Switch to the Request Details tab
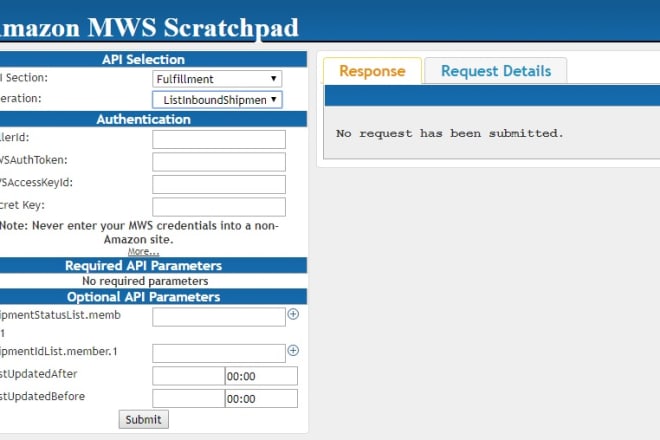Viewport: 660px width, 440px height. pos(495,71)
